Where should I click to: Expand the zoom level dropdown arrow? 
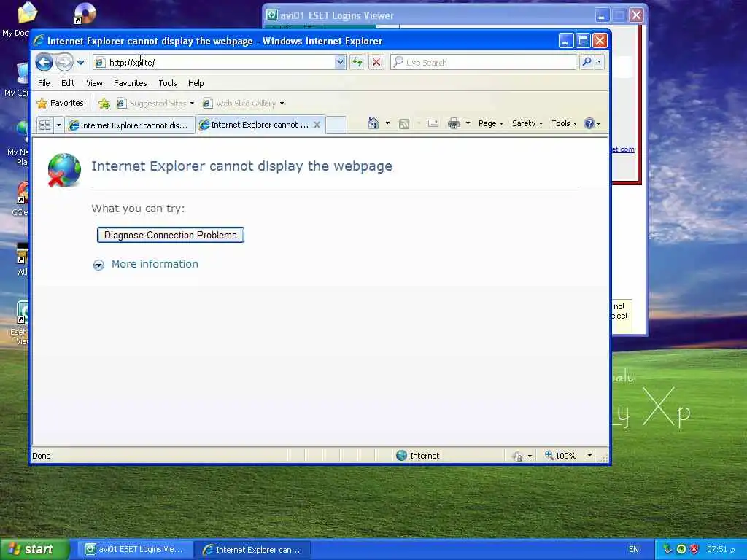tap(589, 456)
